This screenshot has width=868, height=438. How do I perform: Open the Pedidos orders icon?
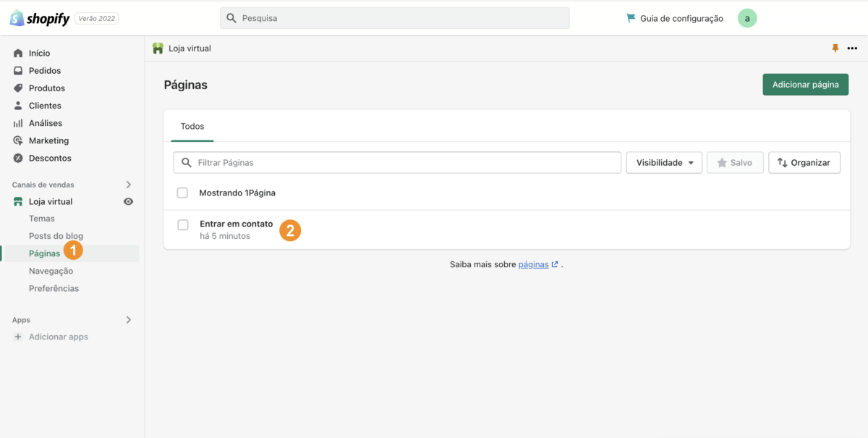point(18,71)
